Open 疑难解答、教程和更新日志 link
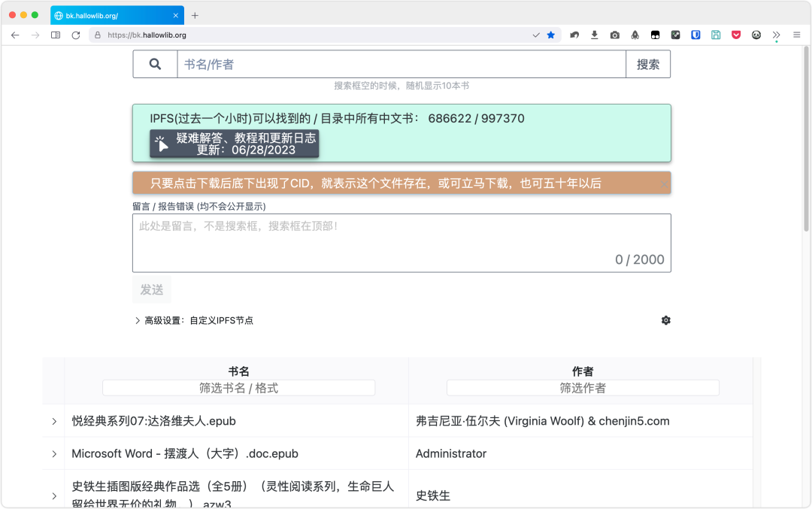The height and width of the screenshot is (509, 812). 235,144
